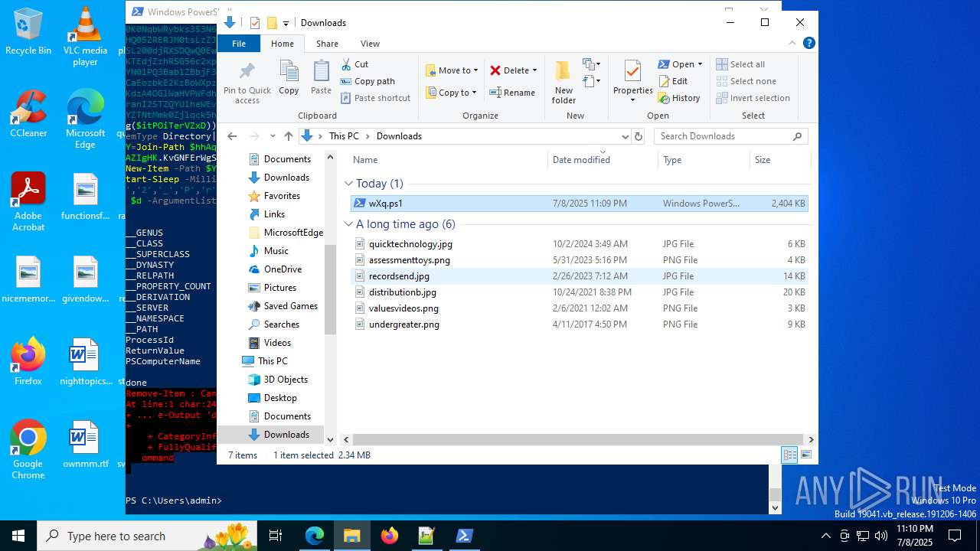Screen dimensions: 980x551
Task: Select Paste shortcut command
Action: 375,98
